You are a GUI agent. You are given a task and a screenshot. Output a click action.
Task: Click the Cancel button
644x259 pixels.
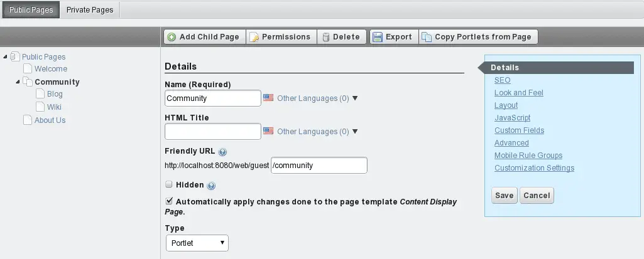point(537,196)
